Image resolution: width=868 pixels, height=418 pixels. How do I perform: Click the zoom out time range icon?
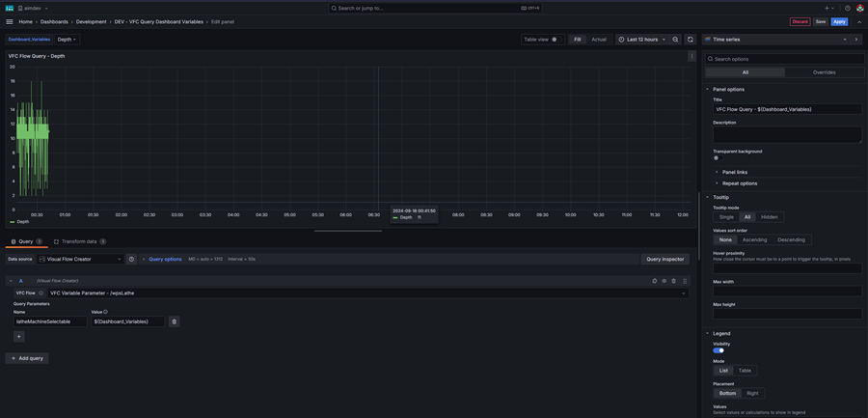pos(675,40)
